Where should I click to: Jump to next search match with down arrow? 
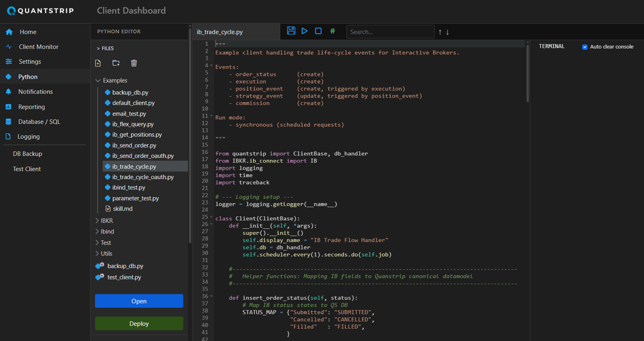pyautogui.click(x=447, y=31)
